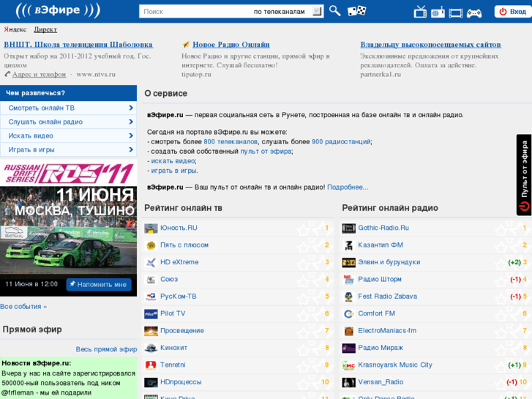Open the film strip video icon

(456, 13)
